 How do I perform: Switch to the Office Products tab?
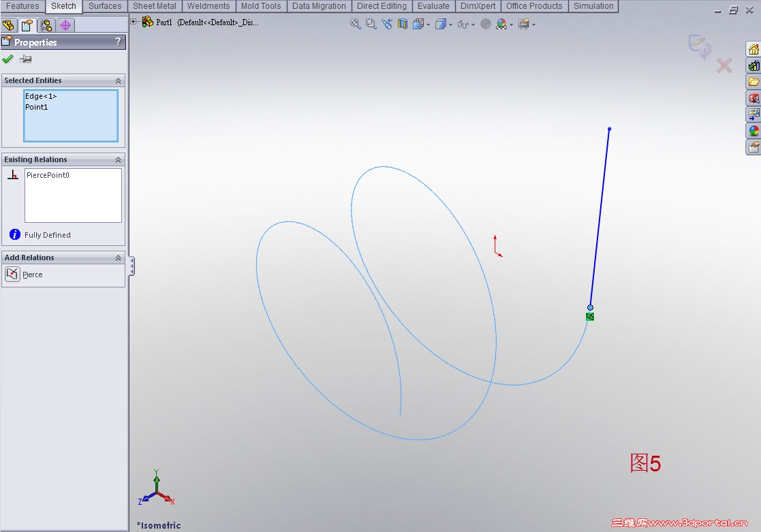tap(534, 6)
